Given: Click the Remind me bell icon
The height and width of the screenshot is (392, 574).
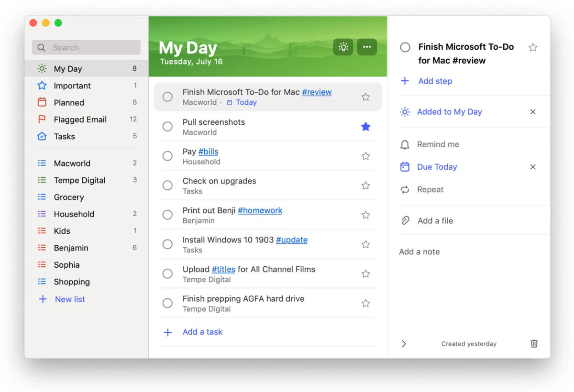Looking at the screenshot, I should (x=405, y=144).
